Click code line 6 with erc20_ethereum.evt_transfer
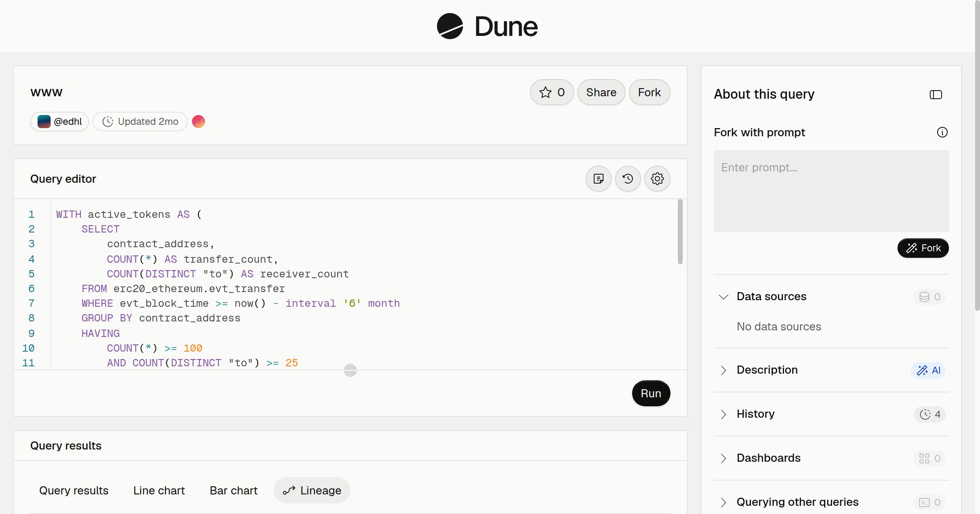Image resolution: width=980 pixels, height=514 pixels. click(183, 288)
